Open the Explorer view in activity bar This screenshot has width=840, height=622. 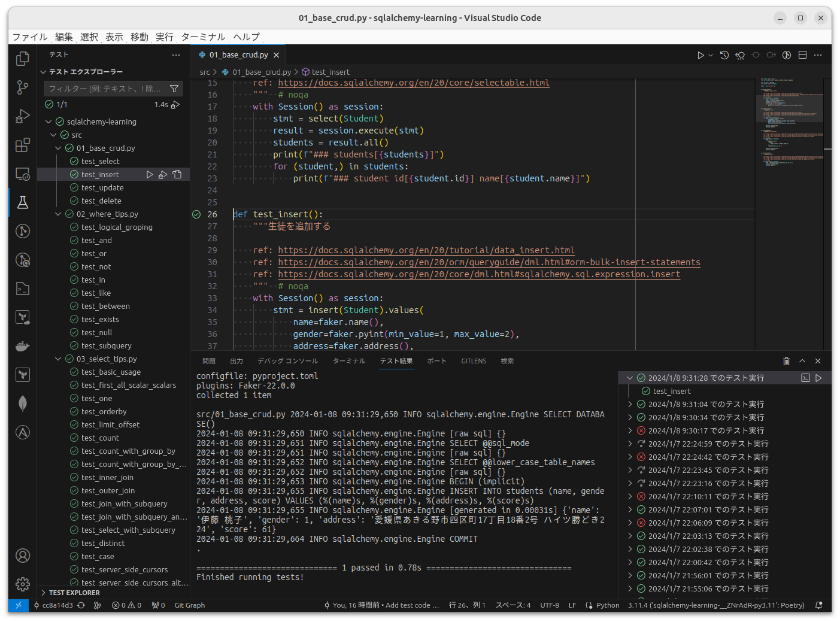click(23, 59)
